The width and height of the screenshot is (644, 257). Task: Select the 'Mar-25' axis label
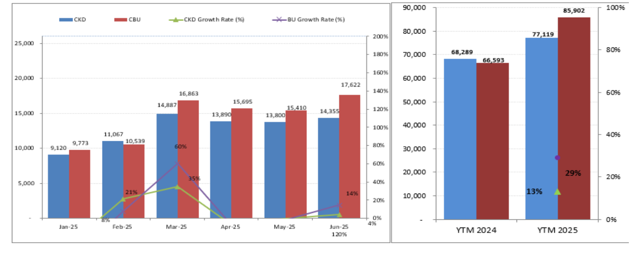176,227
